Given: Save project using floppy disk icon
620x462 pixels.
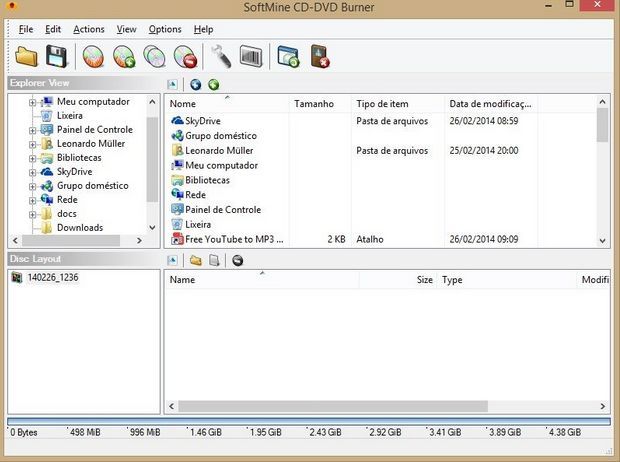Looking at the screenshot, I should (x=56, y=56).
